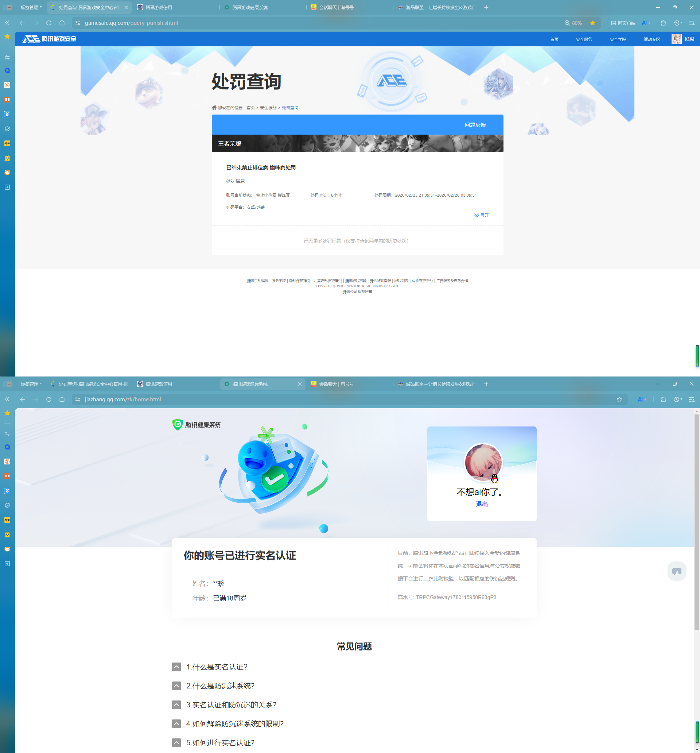
Task: Click the 王者荣耀 game banner
Action: click(357, 143)
